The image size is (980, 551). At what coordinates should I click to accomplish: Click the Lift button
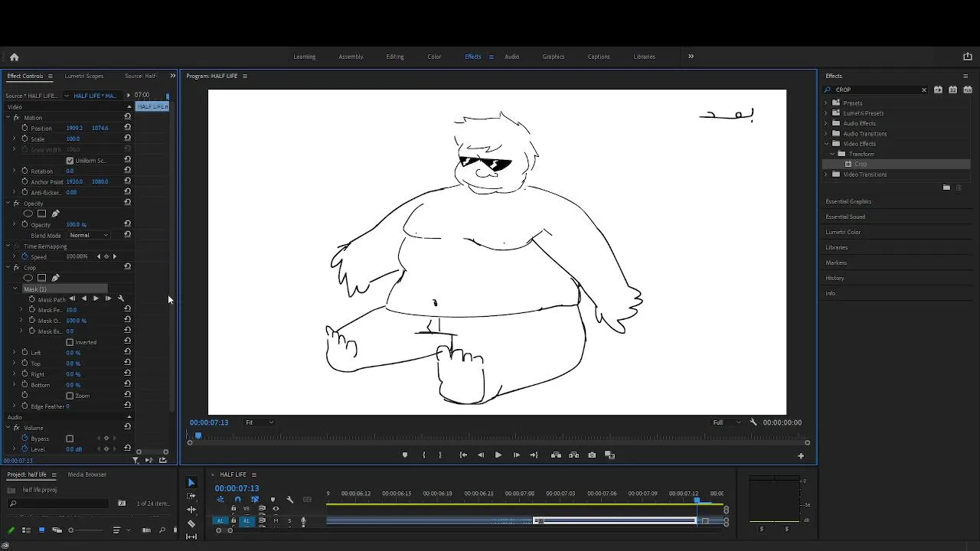(x=556, y=455)
